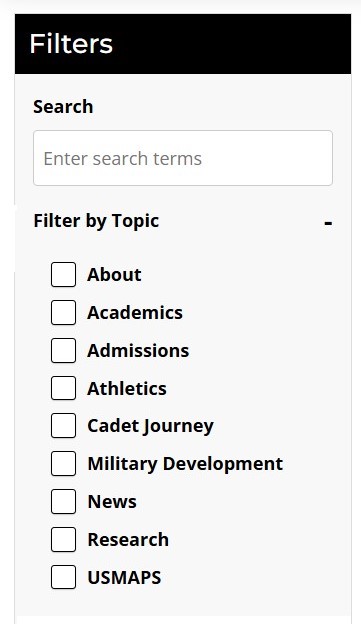The width and height of the screenshot is (361, 624).
Task: Enable the Admissions filter checkbox
Action: (x=63, y=351)
